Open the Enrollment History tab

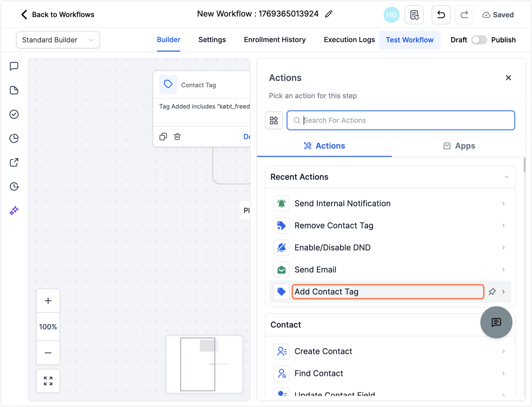click(x=275, y=40)
